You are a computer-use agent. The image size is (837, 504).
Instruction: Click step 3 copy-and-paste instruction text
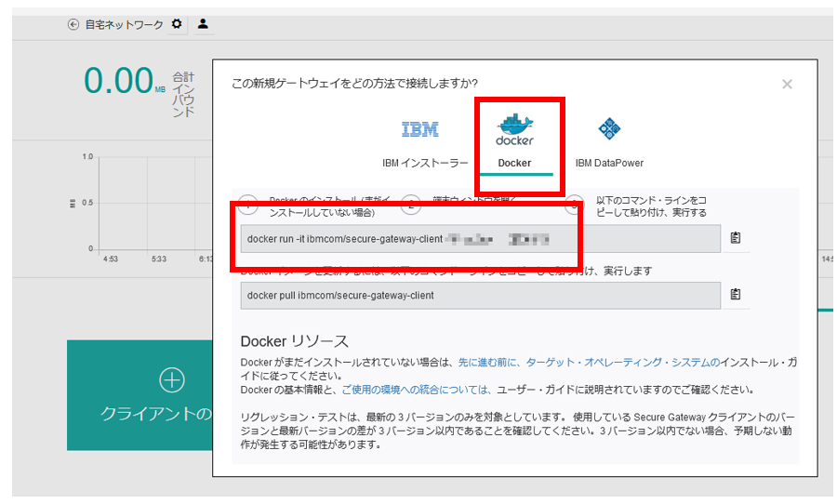(x=651, y=206)
